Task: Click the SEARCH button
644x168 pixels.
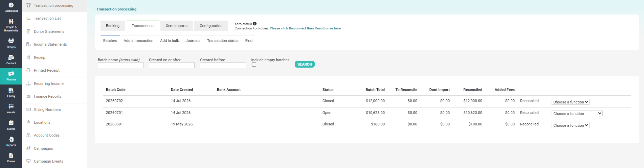Action: (305, 64)
